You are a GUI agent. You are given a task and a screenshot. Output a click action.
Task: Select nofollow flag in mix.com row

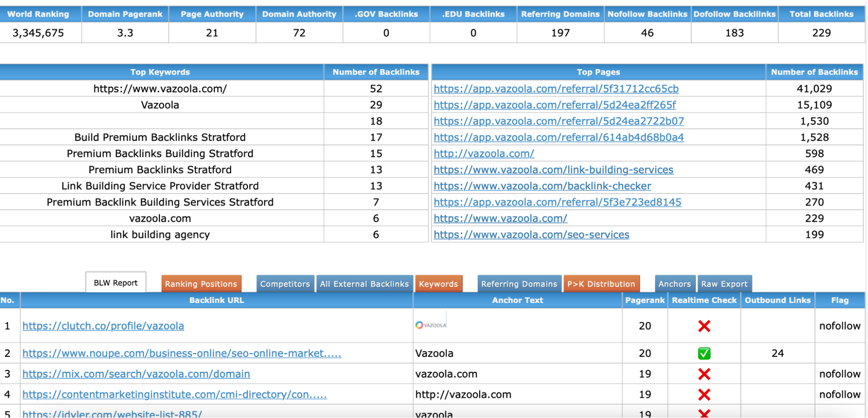pos(840,374)
